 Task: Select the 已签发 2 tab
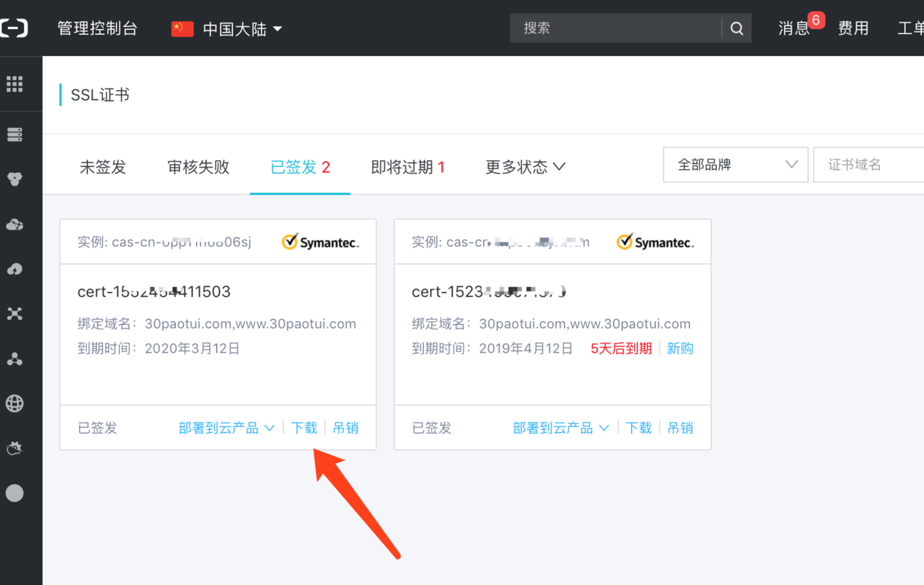(300, 167)
